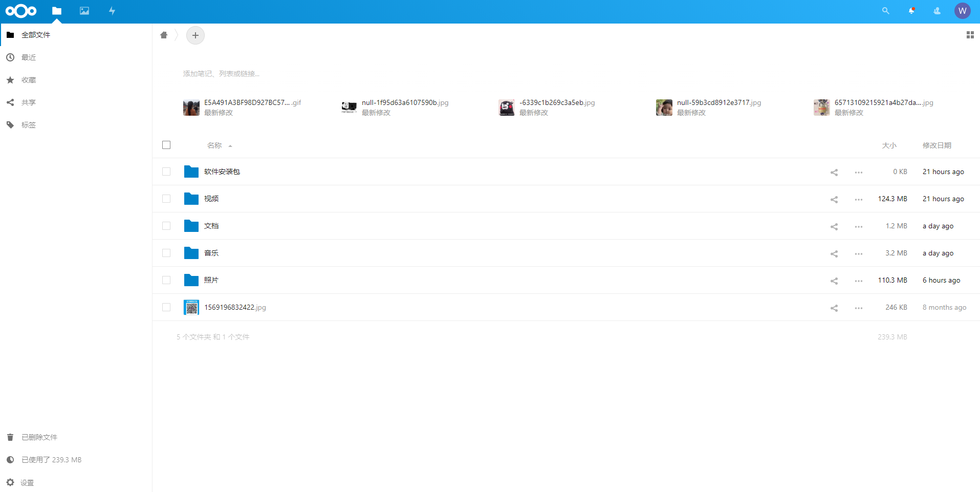Image resolution: width=980 pixels, height=492 pixels.
Task: Open the 软件安装包 folder
Action: [x=221, y=172]
